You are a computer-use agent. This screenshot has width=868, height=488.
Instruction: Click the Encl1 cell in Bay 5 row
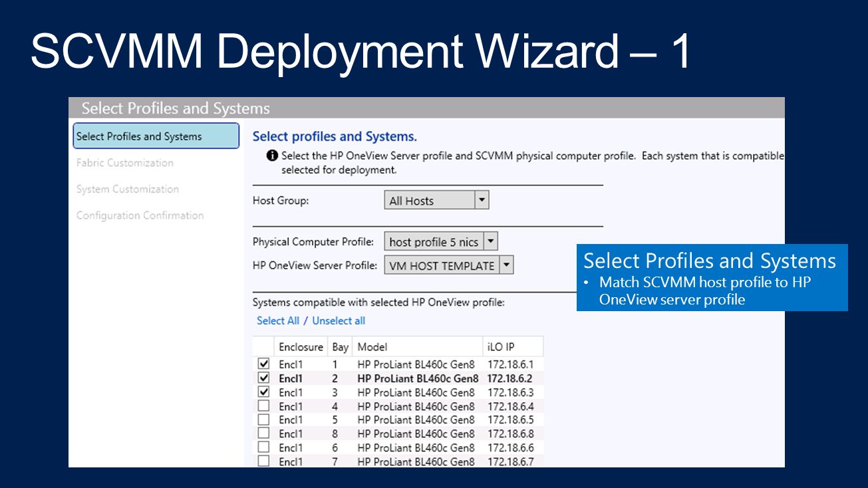tap(291, 420)
